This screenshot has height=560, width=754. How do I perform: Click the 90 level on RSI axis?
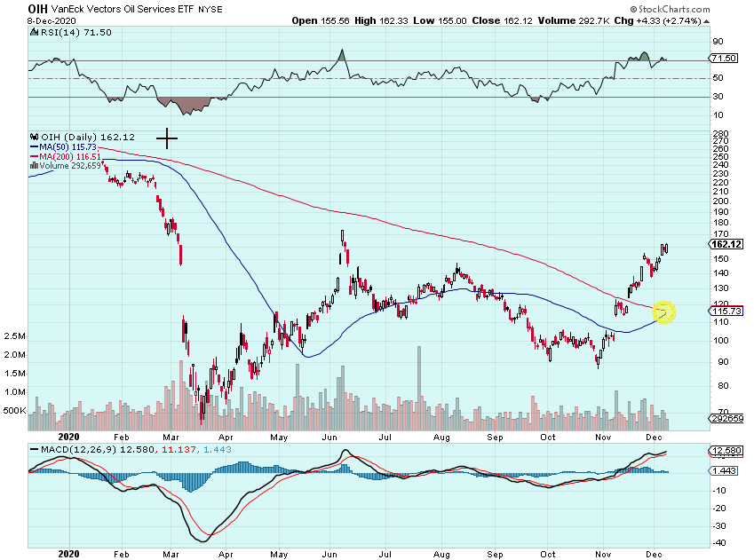[718, 42]
